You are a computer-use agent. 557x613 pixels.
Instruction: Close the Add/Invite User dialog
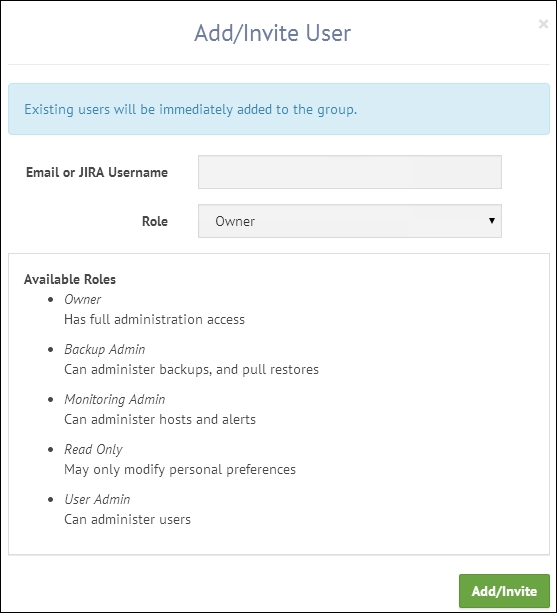point(543,24)
